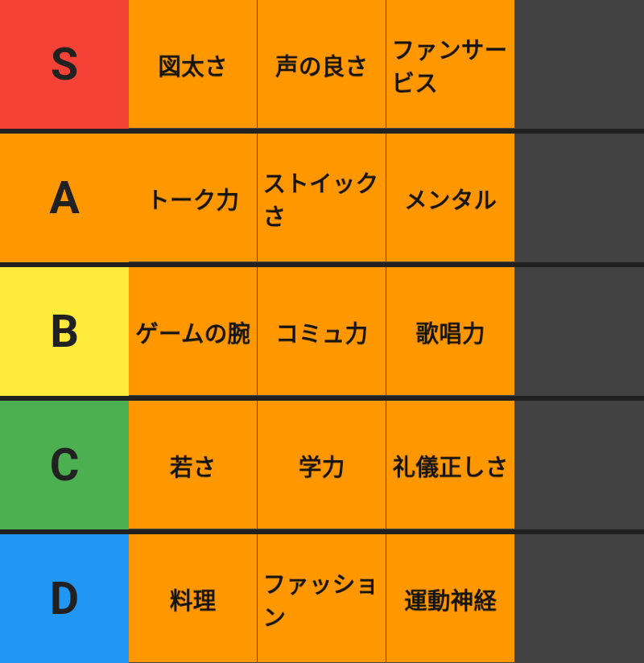The width and height of the screenshot is (644, 663).
Task: Click the ファッション tile
Action: click(321, 599)
